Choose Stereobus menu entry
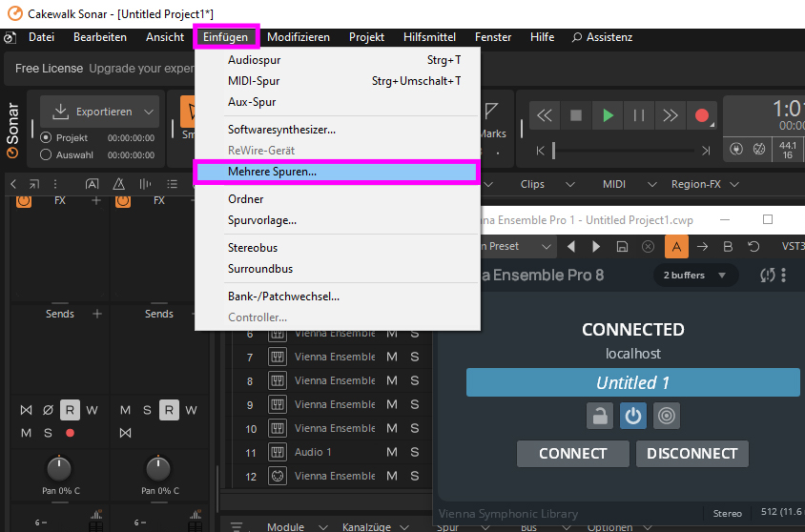This screenshot has height=532, width=805. [337, 248]
